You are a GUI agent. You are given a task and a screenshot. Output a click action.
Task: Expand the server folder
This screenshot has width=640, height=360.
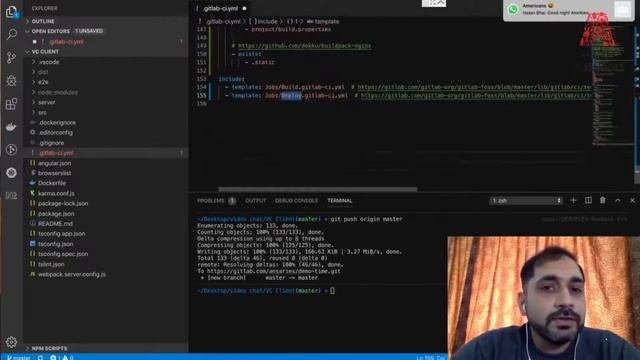click(47, 102)
